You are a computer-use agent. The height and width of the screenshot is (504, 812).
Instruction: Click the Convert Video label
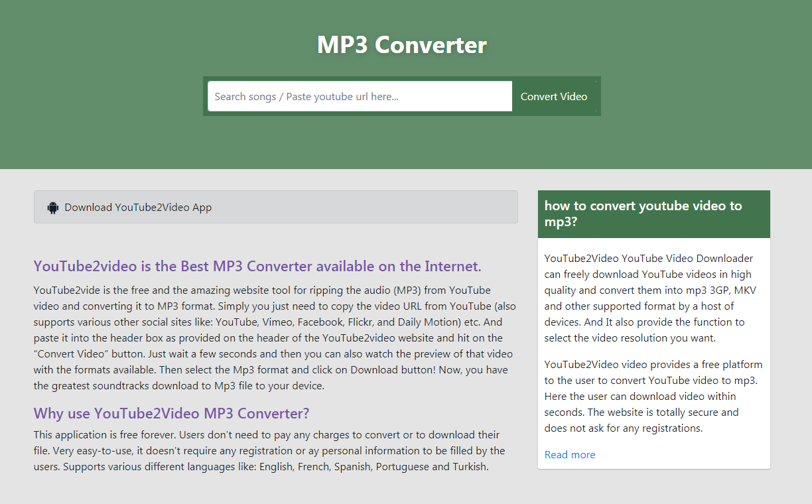tap(553, 96)
